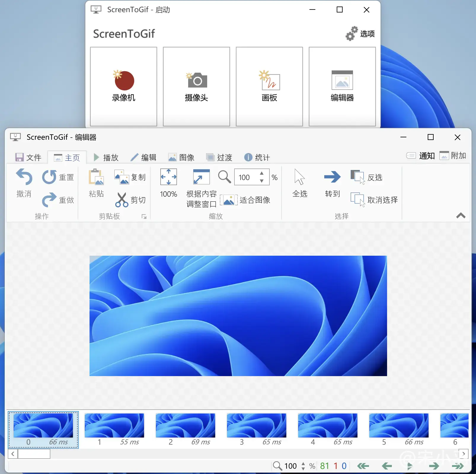The height and width of the screenshot is (474, 476).
Task: Open the Board (画板) recorder
Action: point(269,86)
